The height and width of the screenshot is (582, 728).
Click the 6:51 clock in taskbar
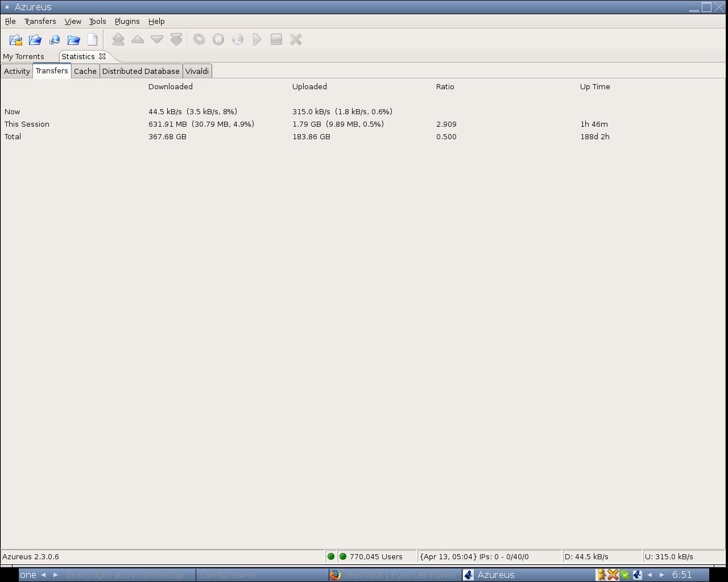click(682, 575)
